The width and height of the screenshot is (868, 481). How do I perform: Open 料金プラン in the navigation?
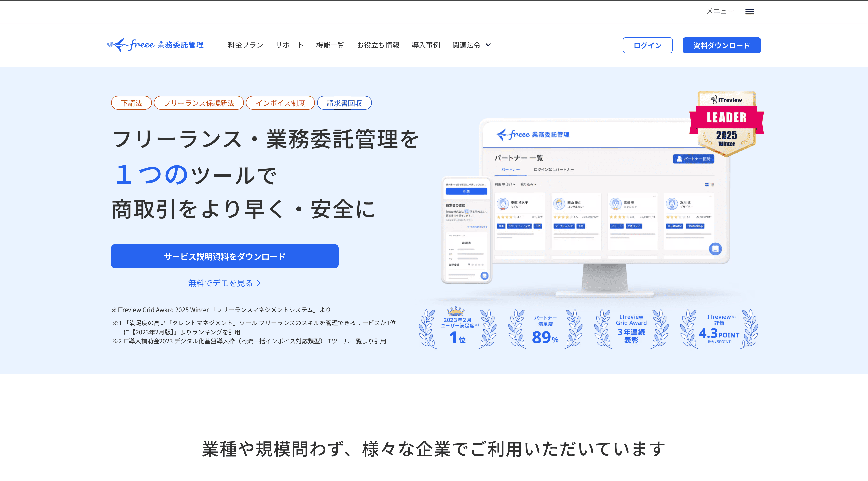(x=245, y=45)
